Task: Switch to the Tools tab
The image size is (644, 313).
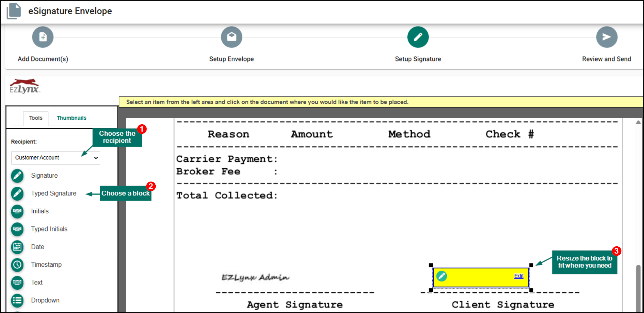Action: [36, 118]
